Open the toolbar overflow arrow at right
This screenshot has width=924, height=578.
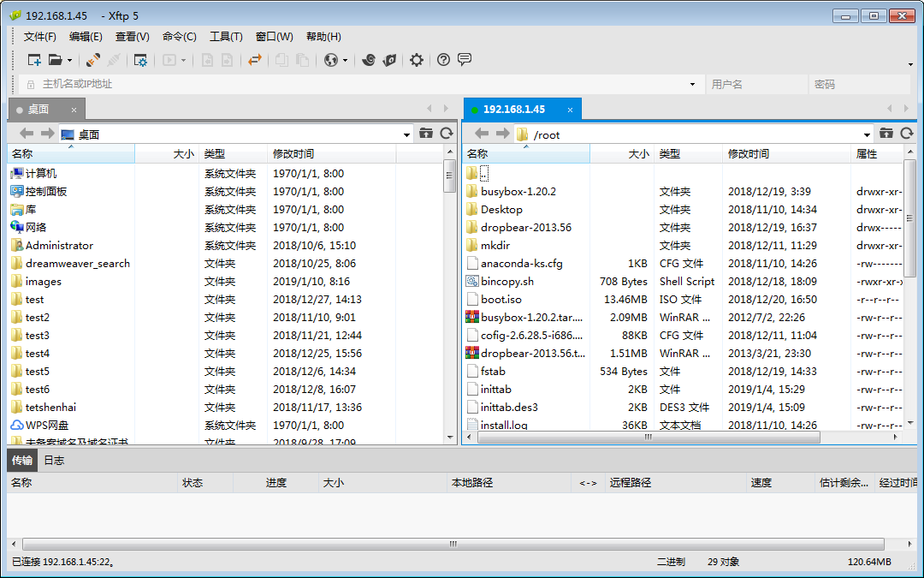point(911,64)
